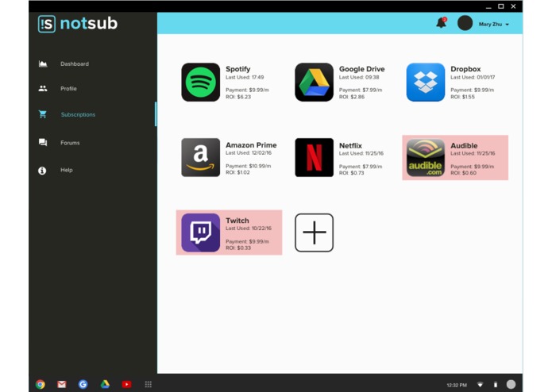
Task: Launch Gmail from the taskbar shelf
Action: click(62, 384)
